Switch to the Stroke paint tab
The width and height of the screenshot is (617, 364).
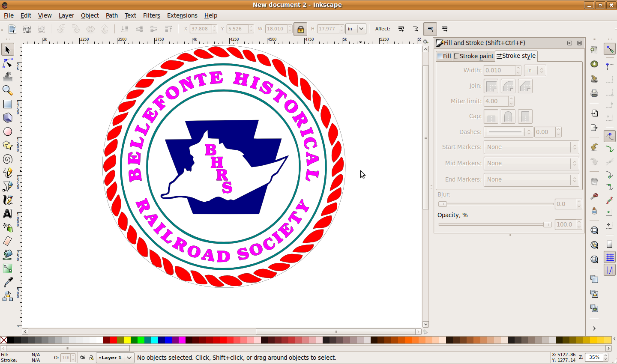[474, 56]
